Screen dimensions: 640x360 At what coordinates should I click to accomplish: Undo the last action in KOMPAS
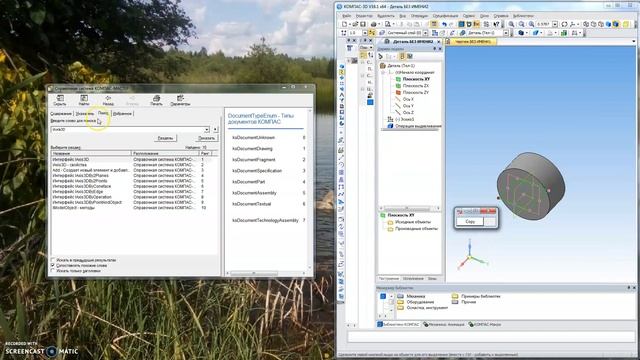click(x=444, y=24)
